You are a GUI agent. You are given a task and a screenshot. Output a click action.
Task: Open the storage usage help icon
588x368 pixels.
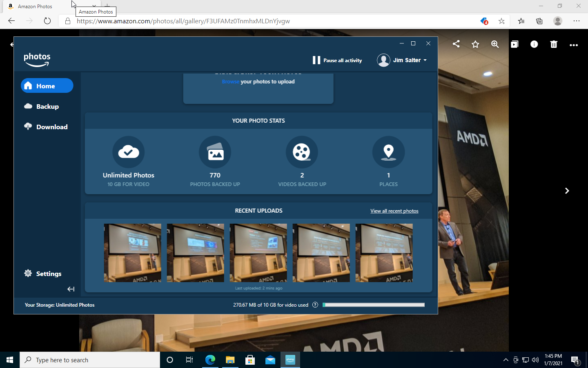pyautogui.click(x=314, y=305)
